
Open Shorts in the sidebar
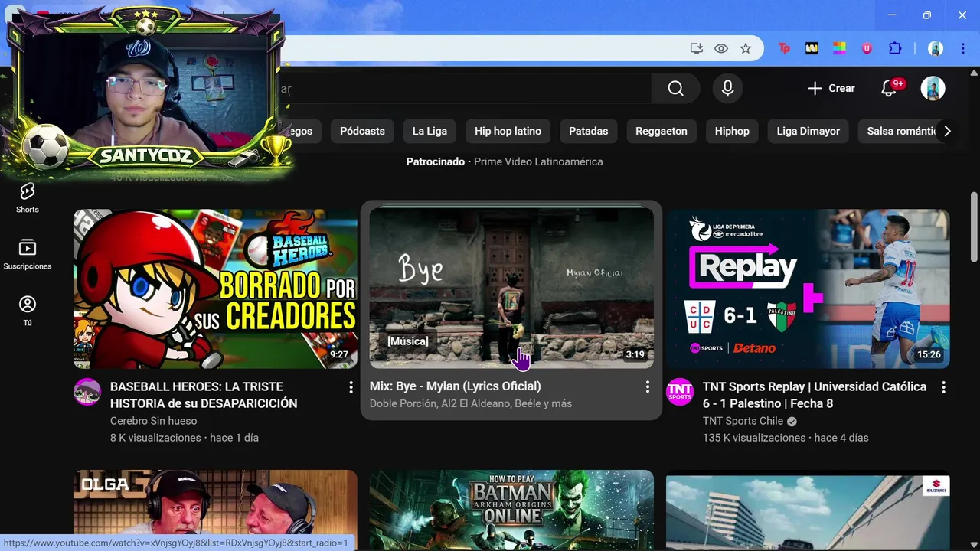28,197
